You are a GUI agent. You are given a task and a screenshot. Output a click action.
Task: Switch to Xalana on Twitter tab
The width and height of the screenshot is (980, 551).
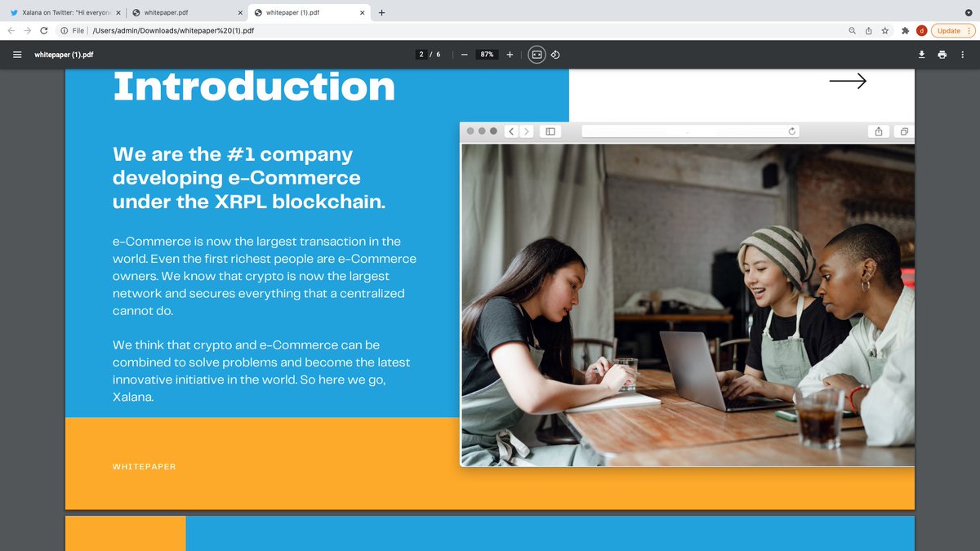click(x=64, y=12)
